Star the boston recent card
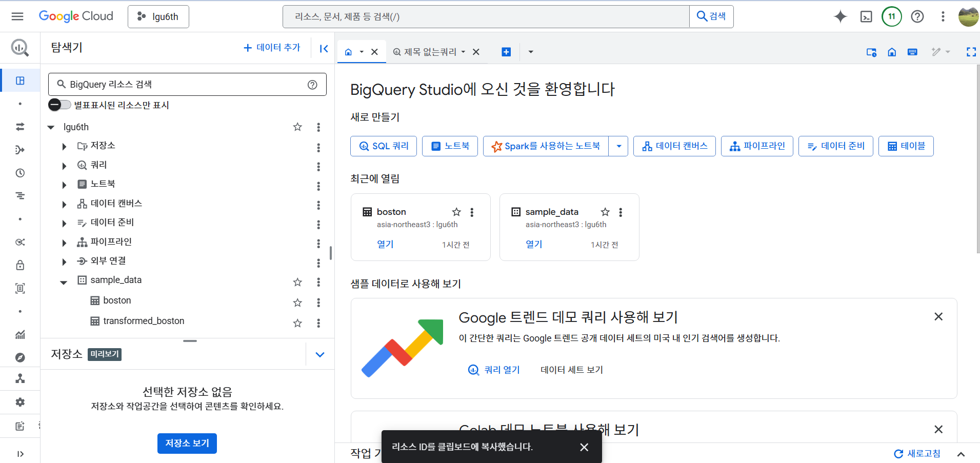 tap(456, 212)
